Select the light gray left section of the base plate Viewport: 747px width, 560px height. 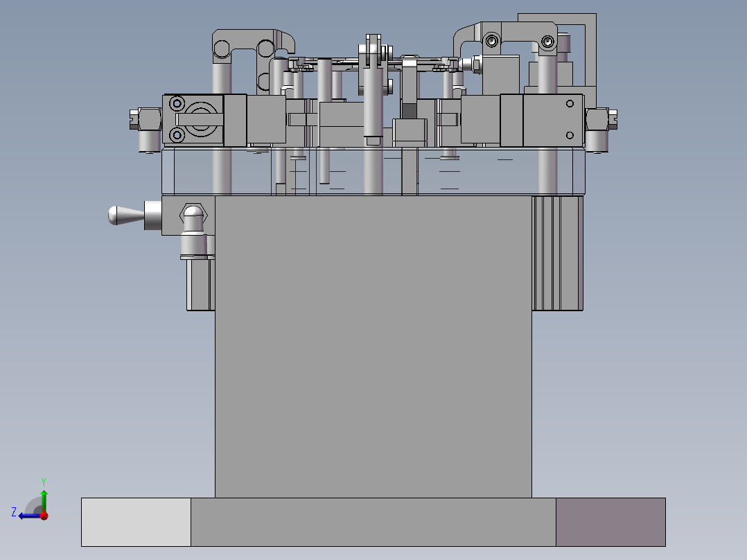coord(137,522)
